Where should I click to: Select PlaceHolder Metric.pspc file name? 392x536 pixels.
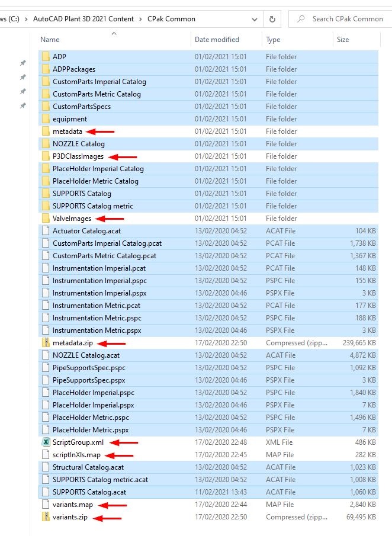click(91, 418)
